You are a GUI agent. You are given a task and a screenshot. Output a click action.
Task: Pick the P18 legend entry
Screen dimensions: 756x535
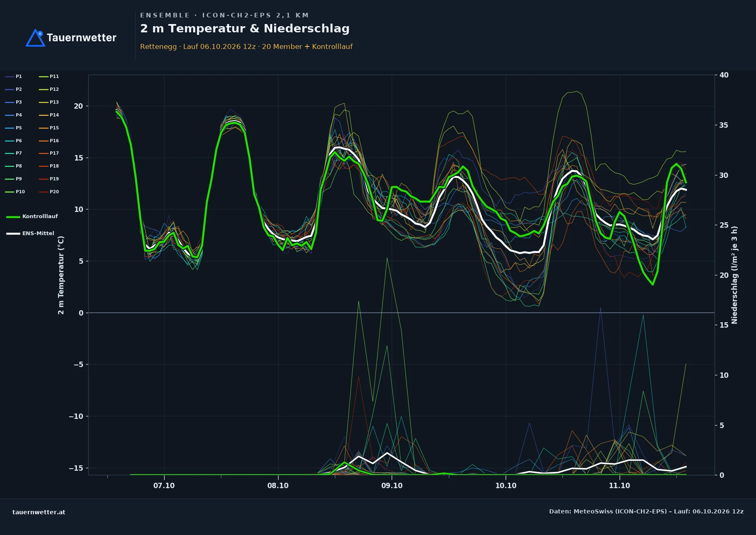pos(49,166)
